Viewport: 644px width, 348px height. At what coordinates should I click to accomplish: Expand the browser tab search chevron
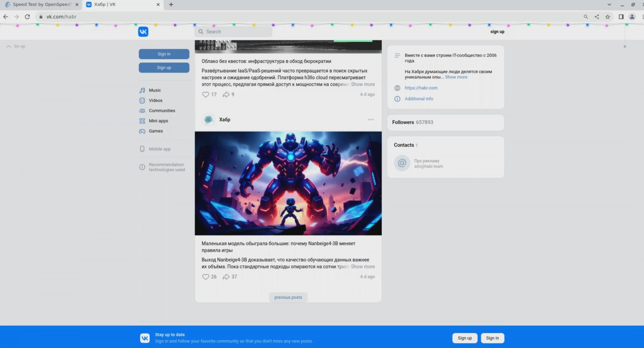point(609,5)
